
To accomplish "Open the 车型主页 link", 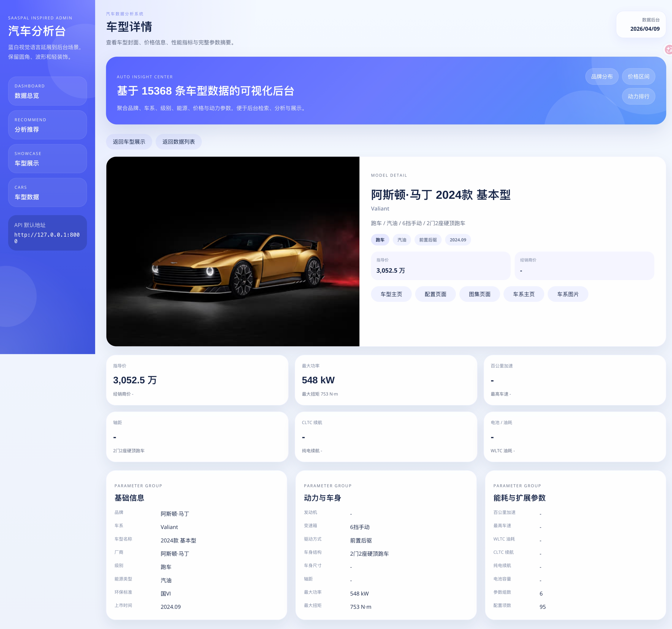I will click(391, 294).
